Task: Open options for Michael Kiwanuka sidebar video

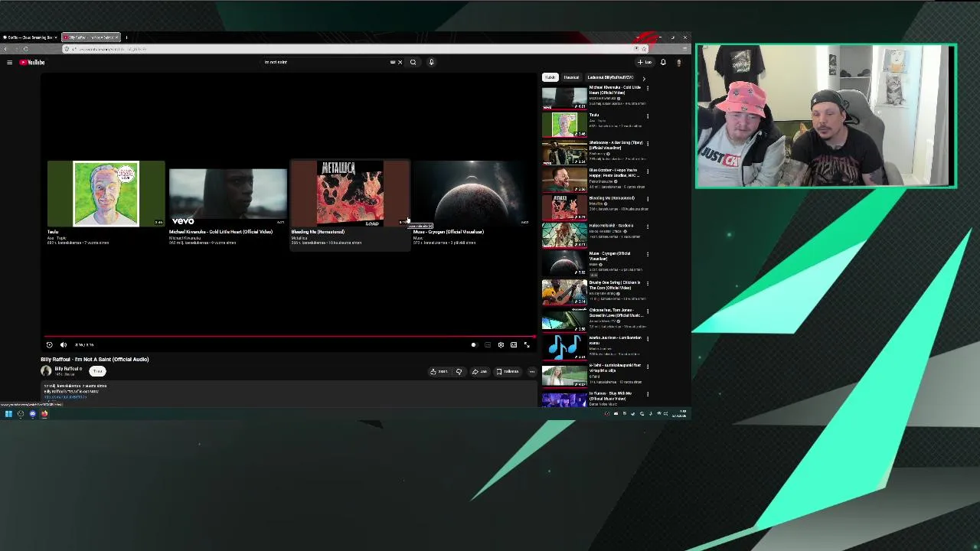Action: (x=648, y=88)
